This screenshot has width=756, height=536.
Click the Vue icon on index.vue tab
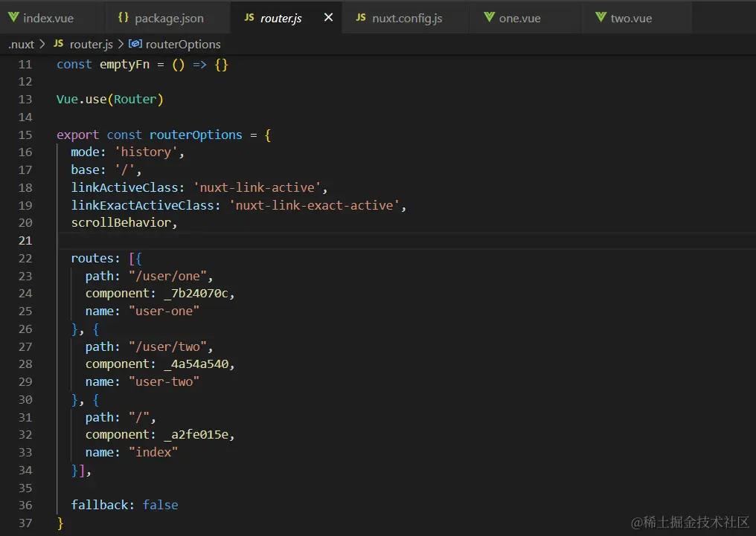13,17
